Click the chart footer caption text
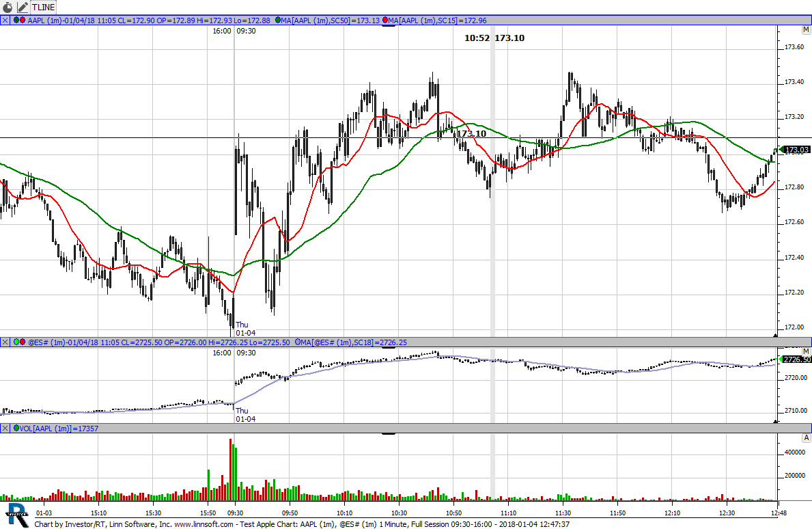 click(302, 524)
